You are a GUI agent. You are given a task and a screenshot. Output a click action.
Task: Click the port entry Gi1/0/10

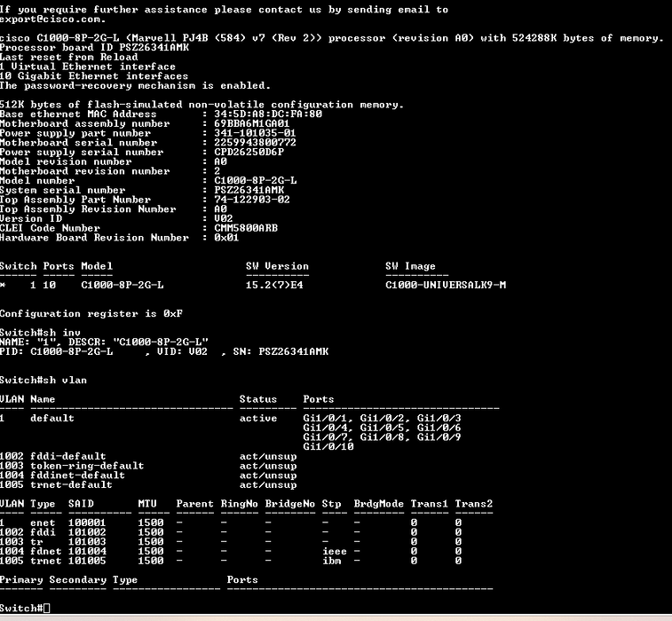click(x=328, y=446)
